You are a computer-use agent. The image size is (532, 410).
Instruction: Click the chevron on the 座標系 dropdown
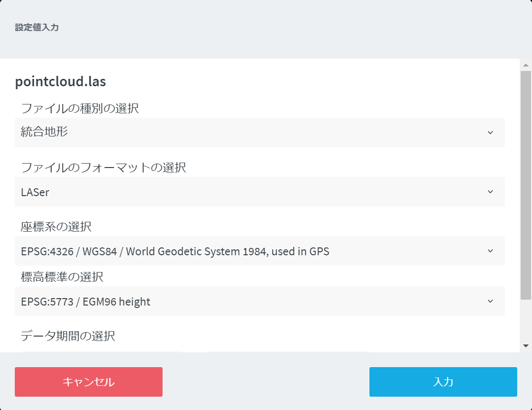pyautogui.click(x=490, y=251)
